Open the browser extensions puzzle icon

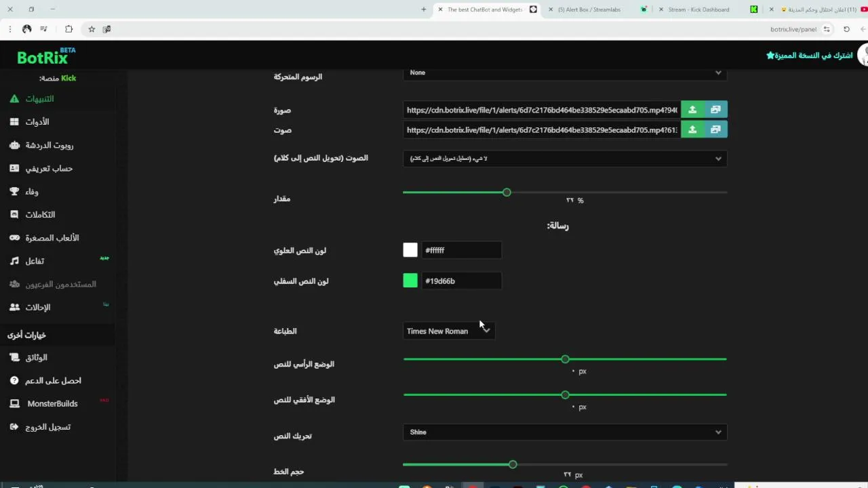[x=68, y=29]
